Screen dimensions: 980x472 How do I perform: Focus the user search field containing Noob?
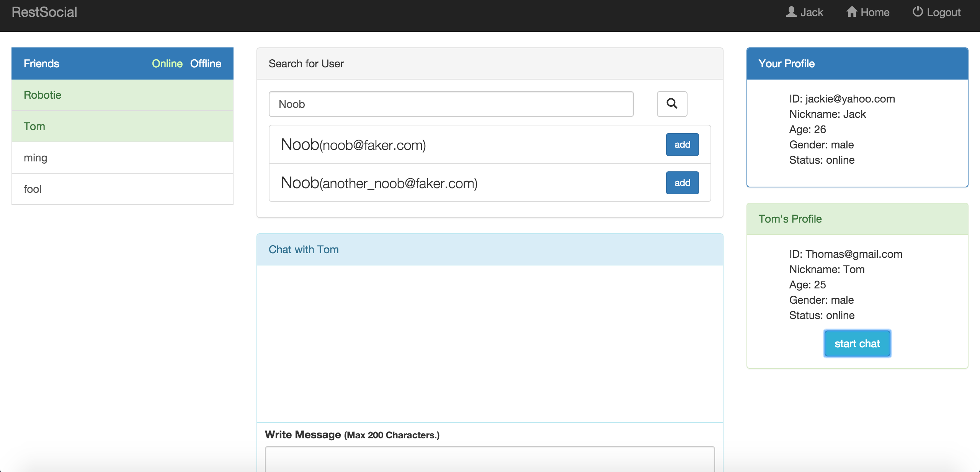(451, 104)
